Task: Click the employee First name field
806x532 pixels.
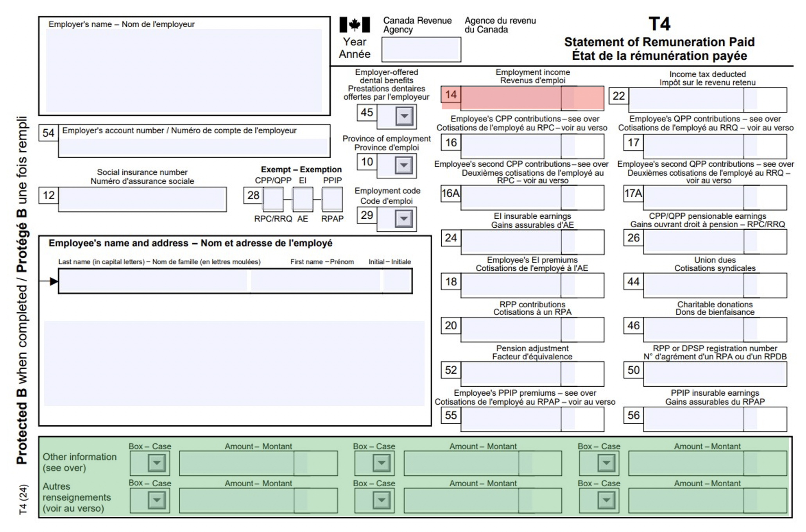Action: coord(315,281)
